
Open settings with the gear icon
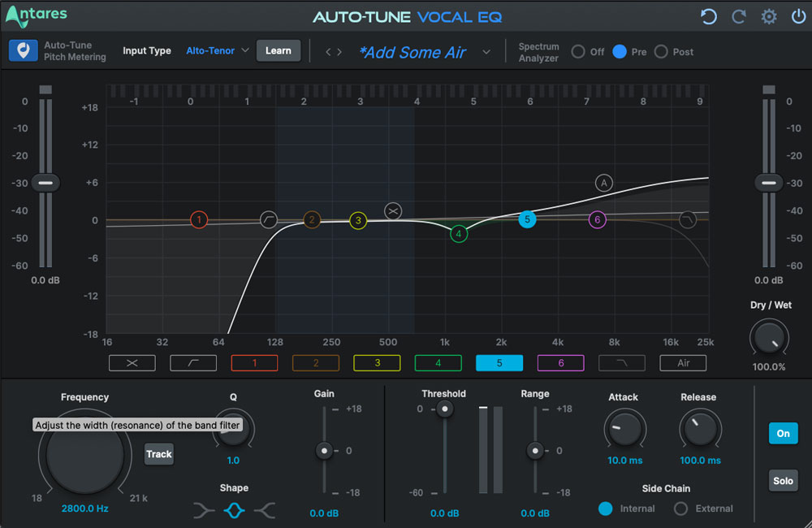768,16
